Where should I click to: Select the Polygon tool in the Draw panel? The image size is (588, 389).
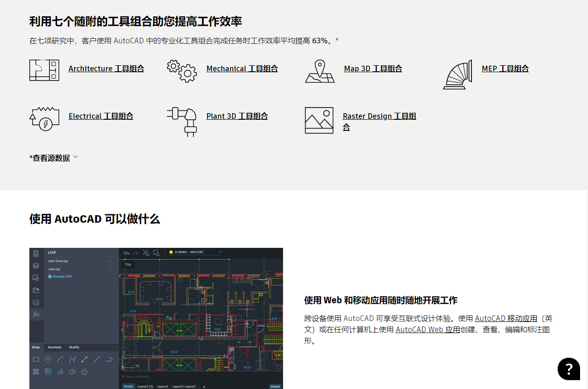point(84,372)
